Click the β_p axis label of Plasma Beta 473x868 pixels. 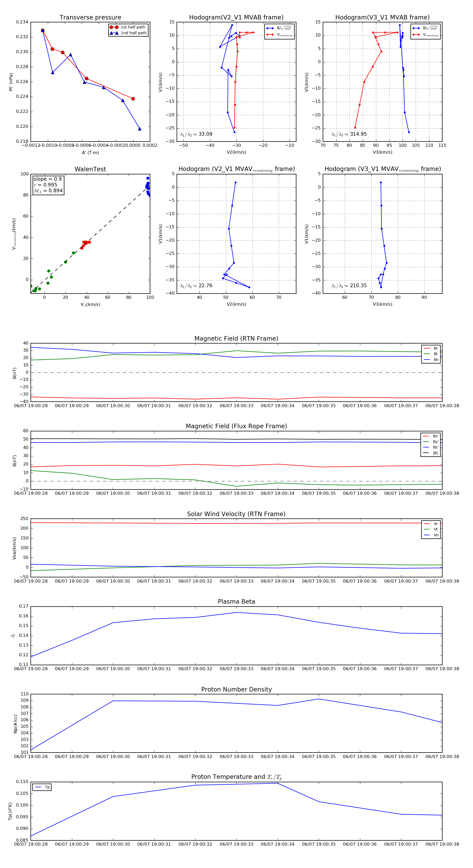tap(13, 635)
